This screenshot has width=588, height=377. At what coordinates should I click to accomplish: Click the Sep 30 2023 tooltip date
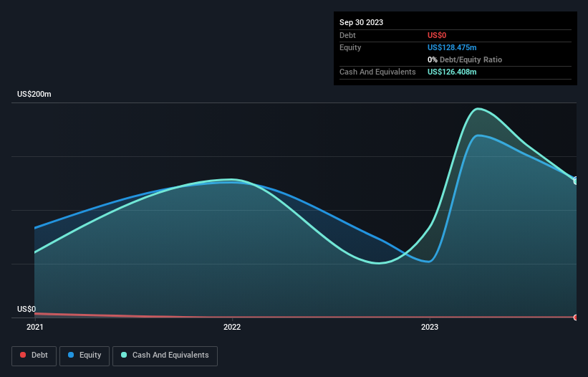pos(361,22)
